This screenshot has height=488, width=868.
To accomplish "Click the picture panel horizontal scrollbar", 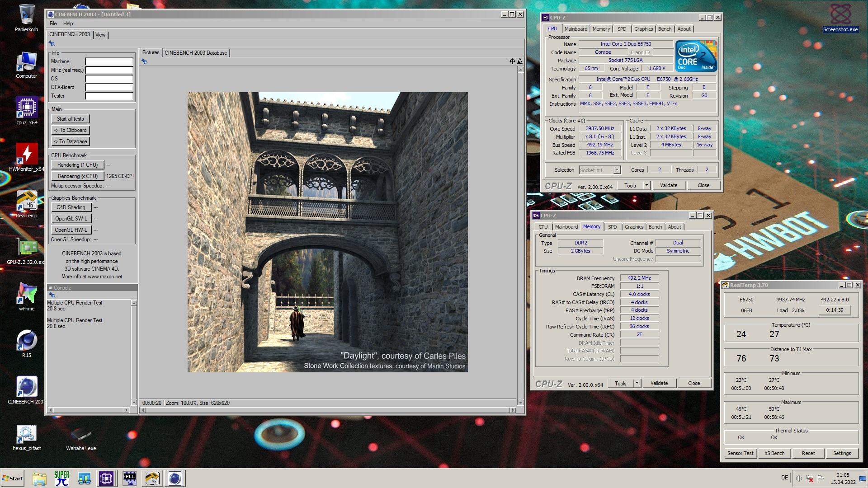I will tap(328, 410).
